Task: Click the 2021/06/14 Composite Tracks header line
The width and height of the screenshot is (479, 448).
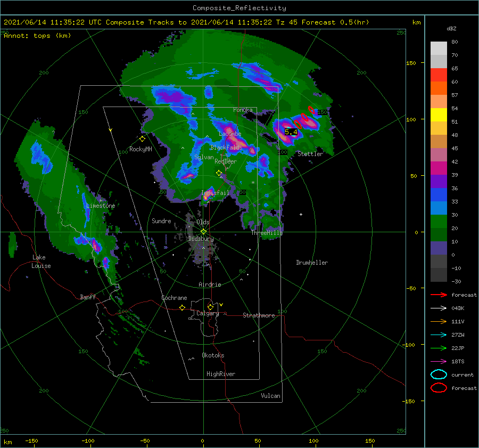Action: (x=186, y=22)
